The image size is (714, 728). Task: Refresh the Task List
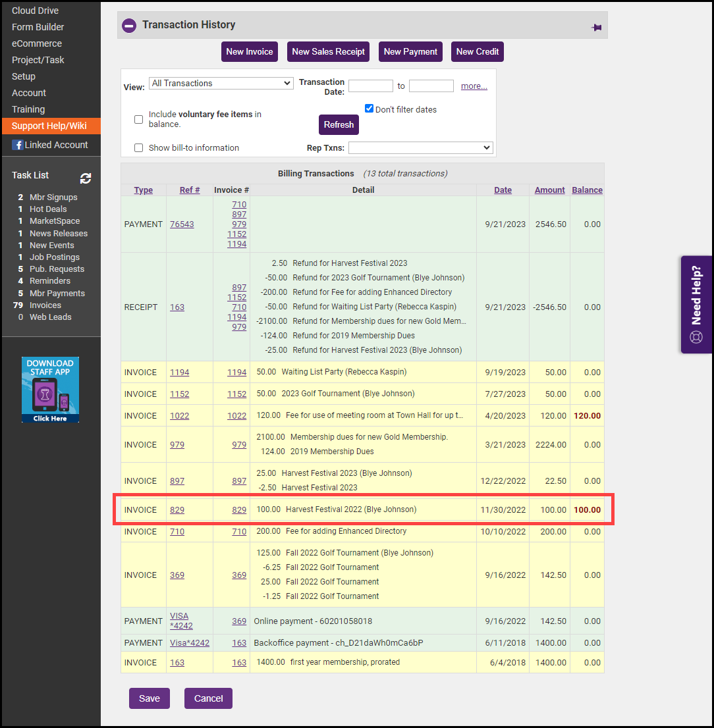tap(86, 178)
